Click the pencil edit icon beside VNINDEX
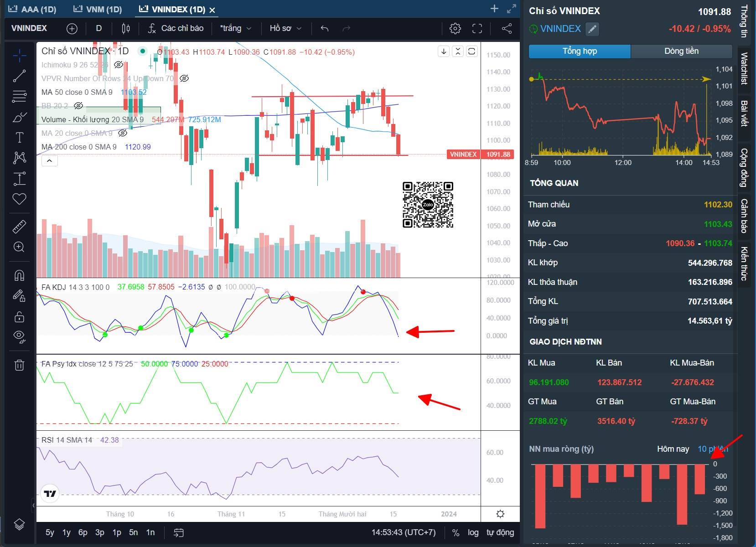 tap(592, 29)
